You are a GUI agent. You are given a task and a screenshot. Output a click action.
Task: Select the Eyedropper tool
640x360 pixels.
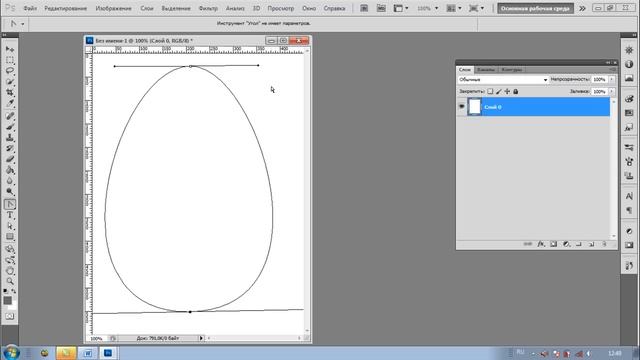click(10, 104)
